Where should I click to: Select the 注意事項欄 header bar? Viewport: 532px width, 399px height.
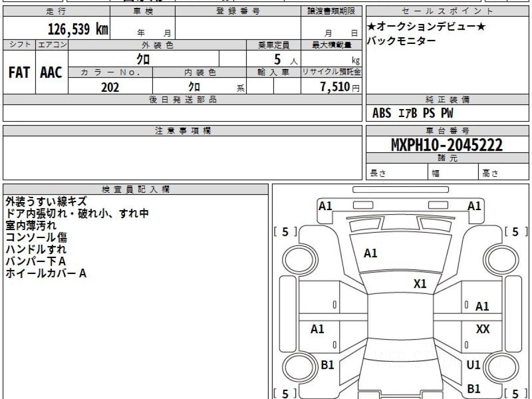pos(182,131)
